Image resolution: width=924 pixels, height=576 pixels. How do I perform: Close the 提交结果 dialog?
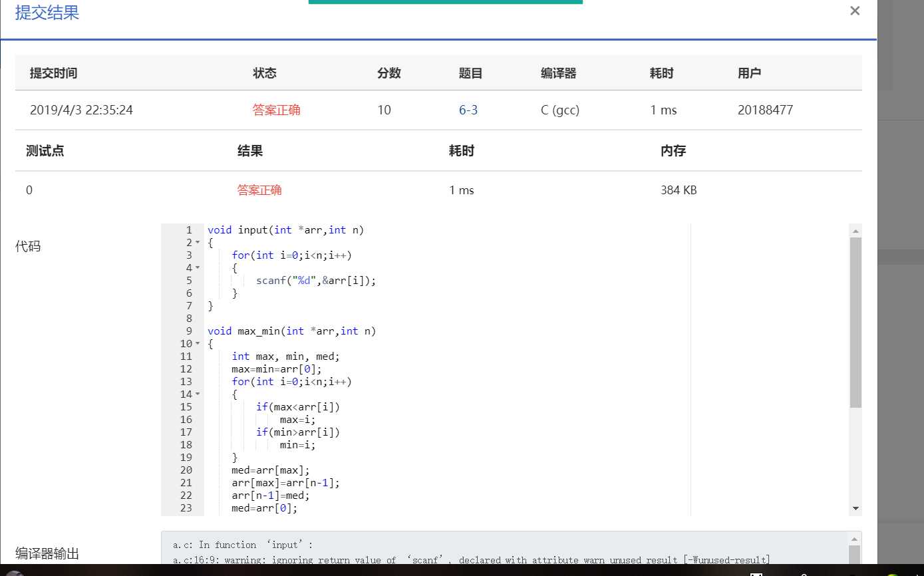[855, 11]
